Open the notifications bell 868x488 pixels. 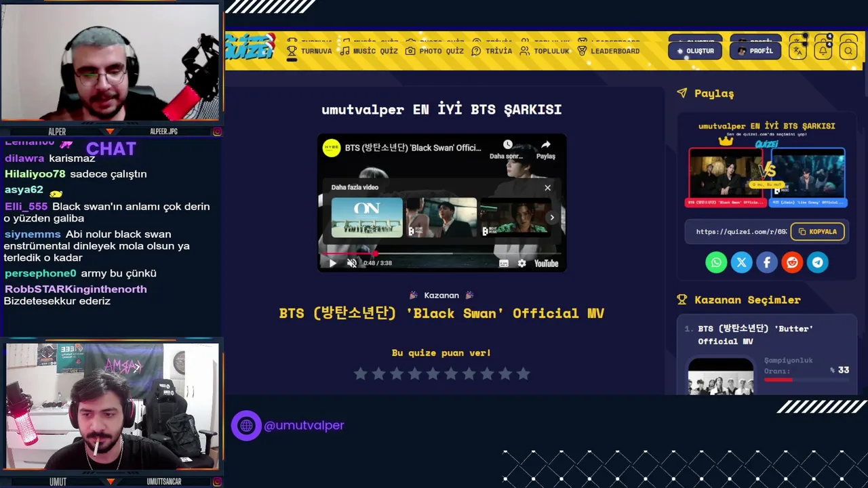point(823,51)
